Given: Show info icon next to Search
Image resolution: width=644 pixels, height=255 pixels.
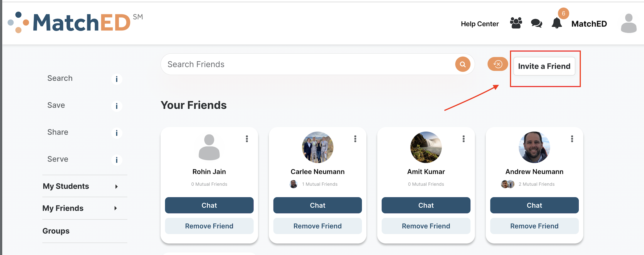Looking at the screenshot, I should pyautogui.click(x=117, y=79).
